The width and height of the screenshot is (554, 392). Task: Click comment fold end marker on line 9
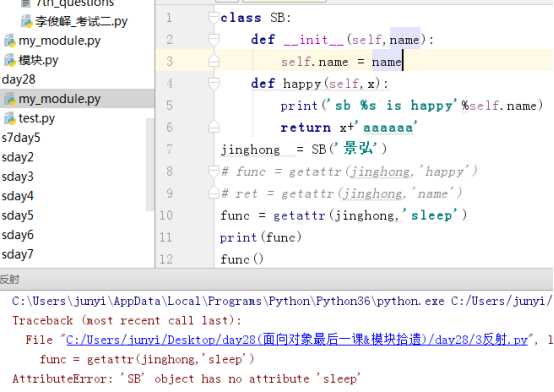point(213,193)
